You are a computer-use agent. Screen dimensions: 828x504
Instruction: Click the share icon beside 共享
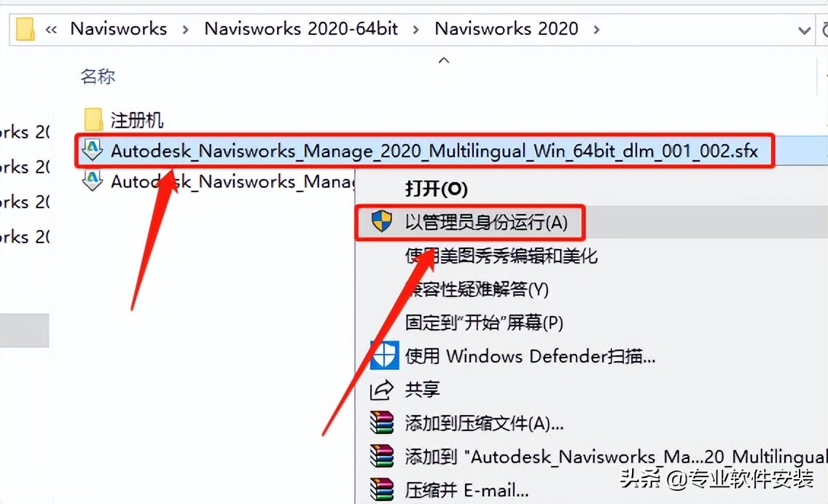tap(381, 390)
